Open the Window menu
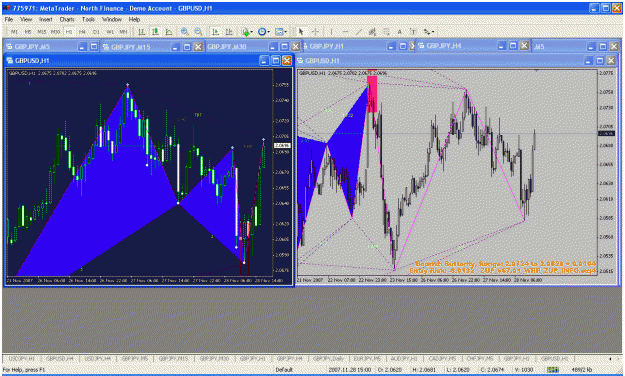This screenshot has height=376, width=625. [112, 19]
